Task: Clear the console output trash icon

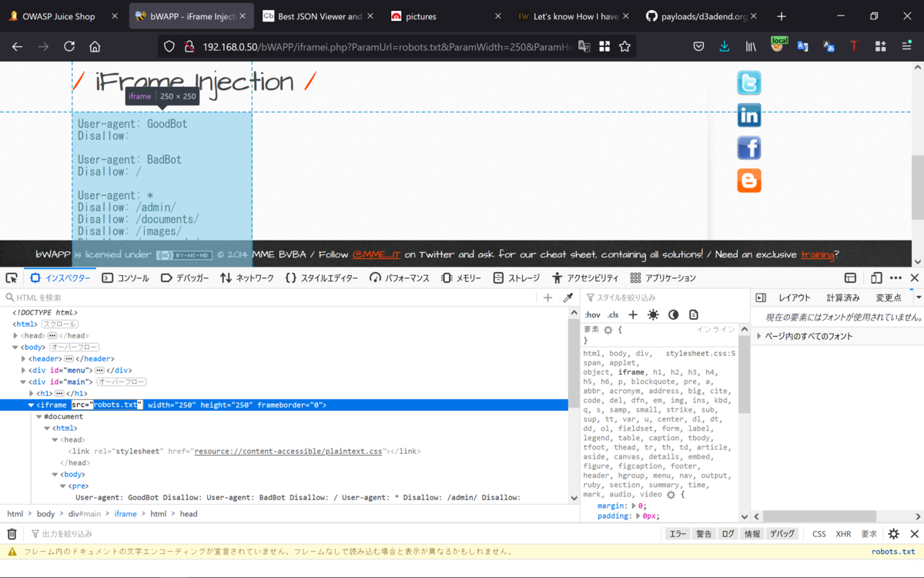Action: point(12,533)
